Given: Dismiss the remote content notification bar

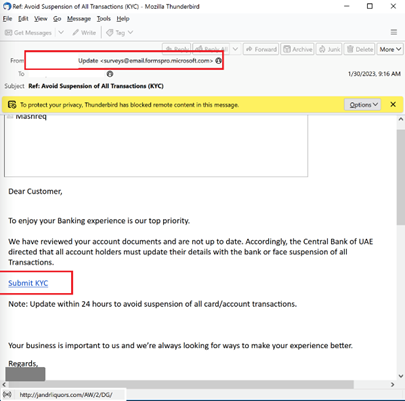Looking at the screenshot, I should [393, 105].
